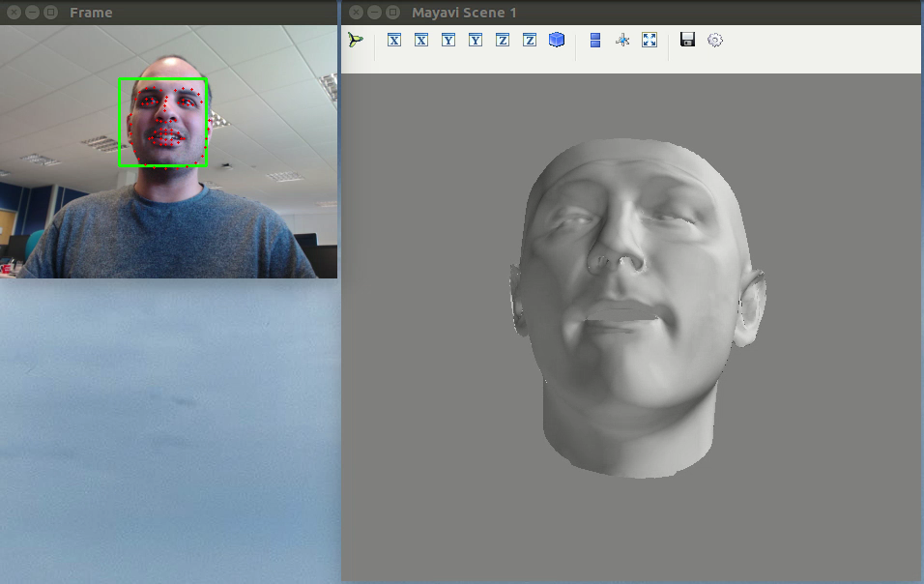The image size is (924, 584).
Task: Toggle full screen mode for scene
Action: 650,40
